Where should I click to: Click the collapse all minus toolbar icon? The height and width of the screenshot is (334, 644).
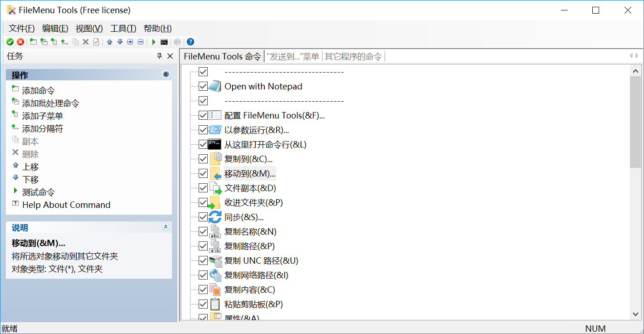pyautogui.click(x=141, y=42)
